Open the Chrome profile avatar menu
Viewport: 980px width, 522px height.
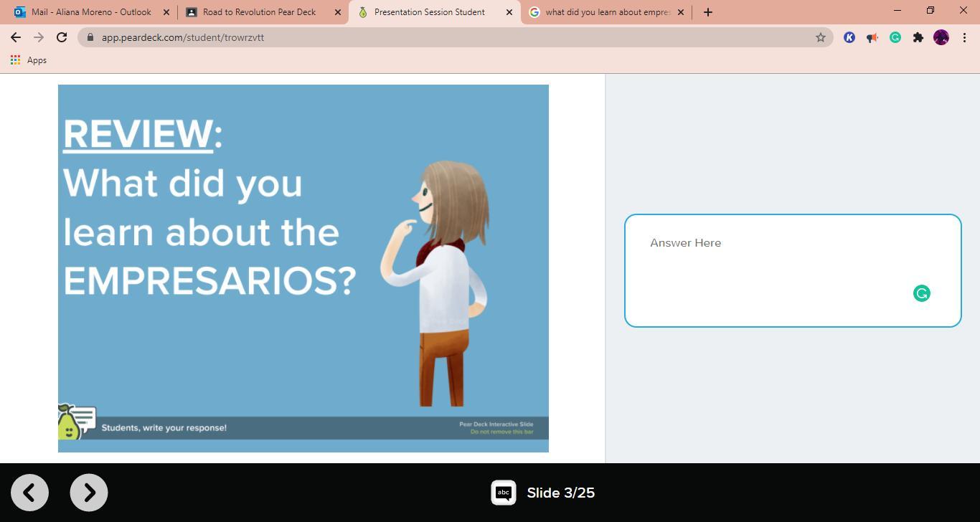point(941,37)
